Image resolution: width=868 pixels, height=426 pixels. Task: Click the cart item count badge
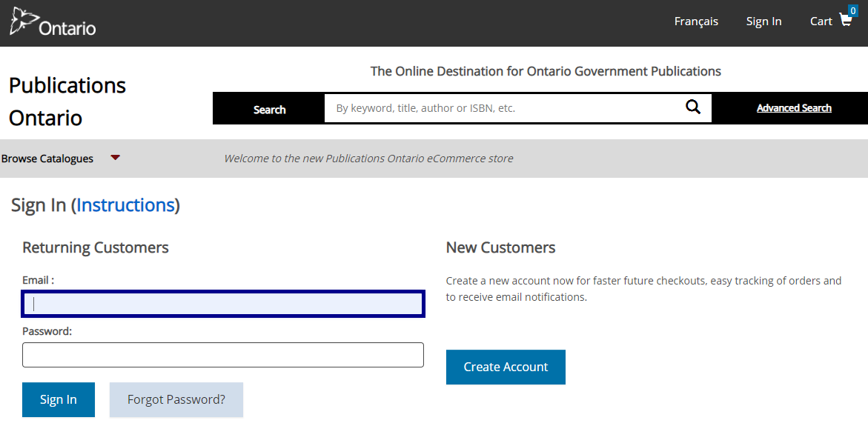[852, 10]
